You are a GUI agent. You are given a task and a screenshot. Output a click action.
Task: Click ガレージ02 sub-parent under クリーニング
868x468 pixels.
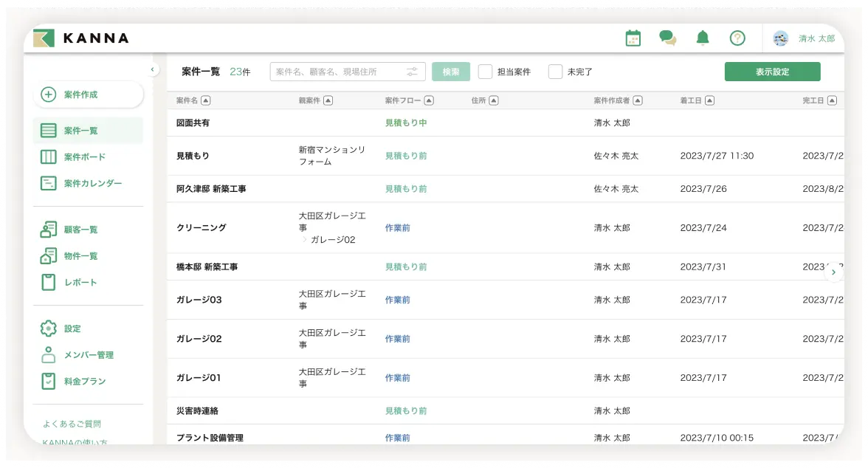pyautogui.click(x=333, y=240)
